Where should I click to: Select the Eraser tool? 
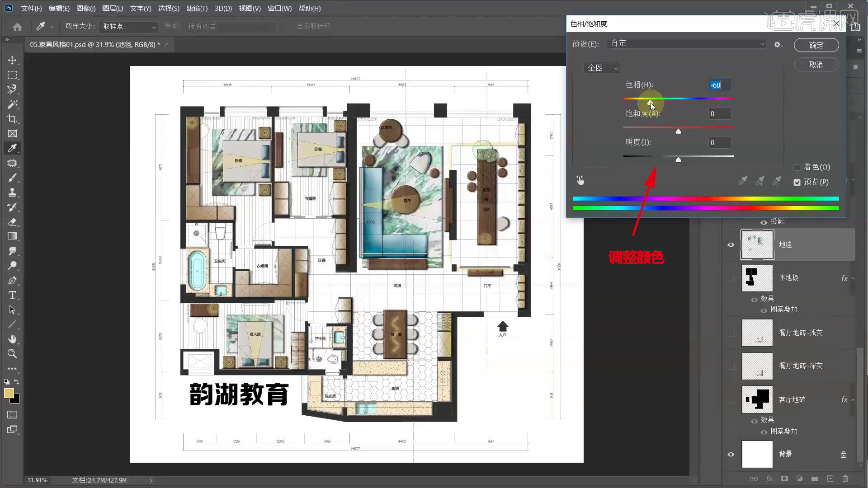pyautogui.click(x=12, y=222)
